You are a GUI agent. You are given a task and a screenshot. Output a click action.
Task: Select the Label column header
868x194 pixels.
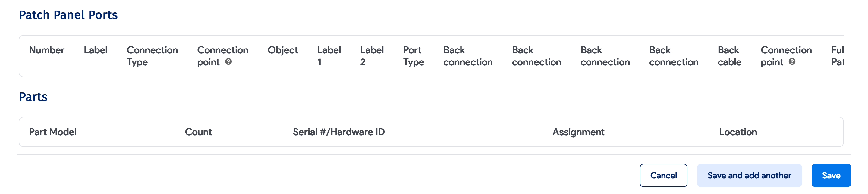96,50
